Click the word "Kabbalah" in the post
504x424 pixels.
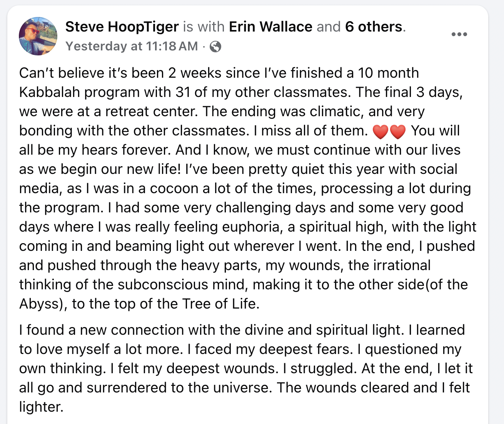click(x=49, y=92)
